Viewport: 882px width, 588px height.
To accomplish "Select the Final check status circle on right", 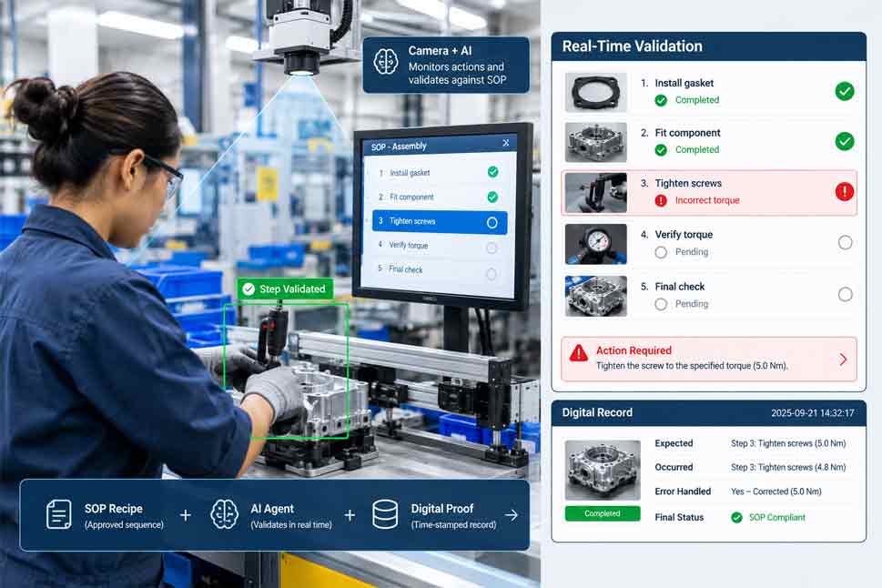I will coord(845,294).
